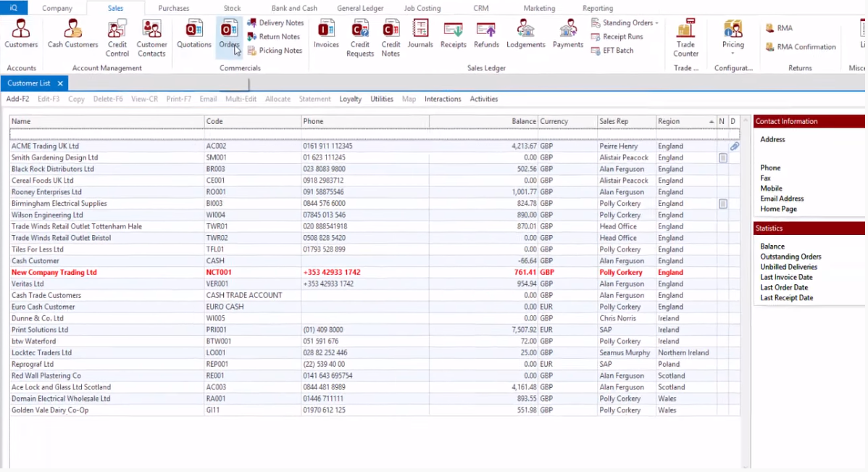Image resolution: width=868 pixels, height=472 pixels.
Task: Click the Balance column header
Action: [x=483, y=121]
